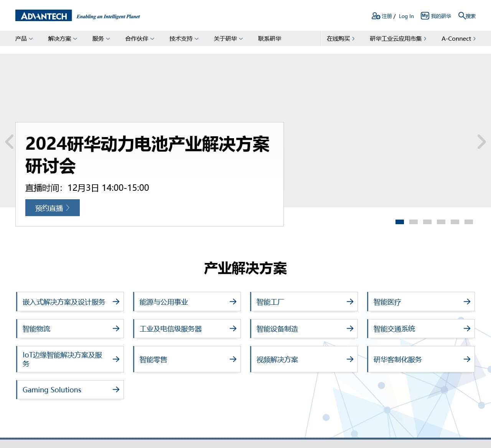Select the fourth carousel indicator dot
This screenshot has height=448, width=491.
tap(441, 222)
